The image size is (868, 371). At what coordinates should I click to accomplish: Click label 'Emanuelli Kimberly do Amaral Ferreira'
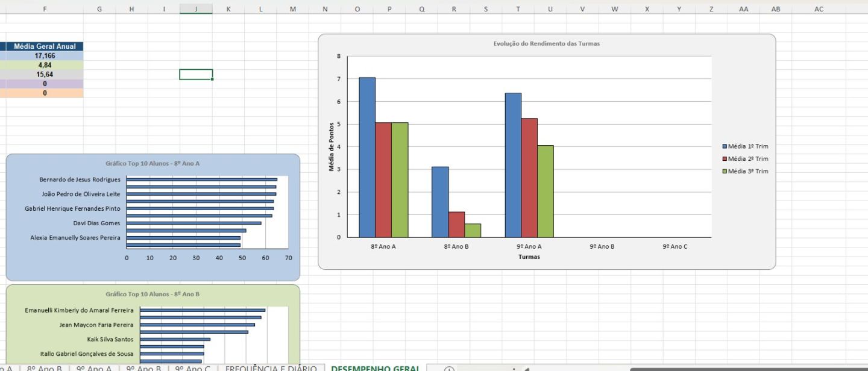[x=80, y=310]
